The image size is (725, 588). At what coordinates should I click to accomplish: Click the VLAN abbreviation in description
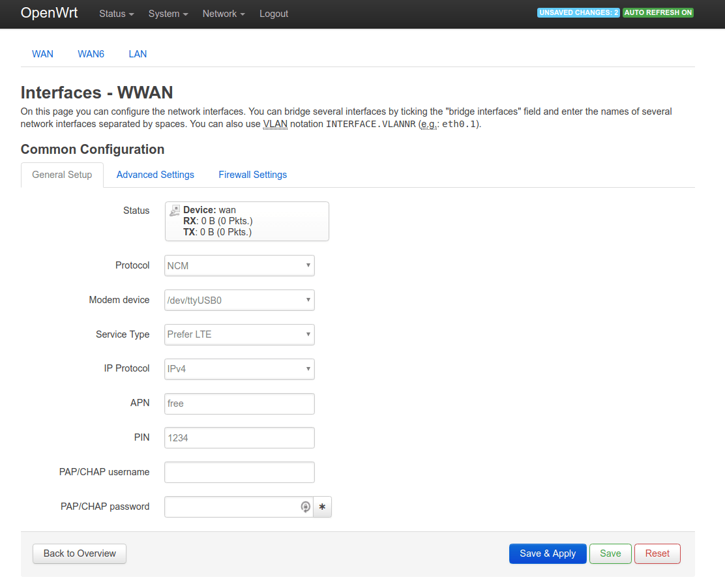coord(275,124)
